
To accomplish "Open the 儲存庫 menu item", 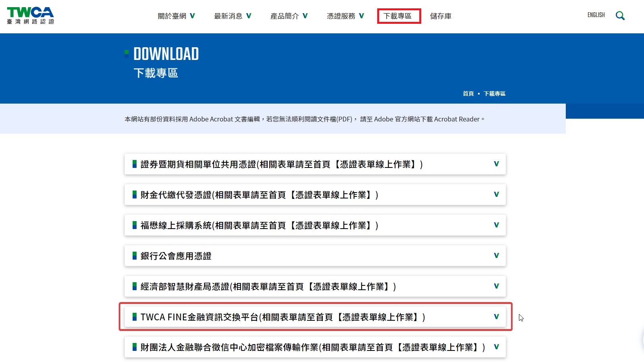I will click(441, 16).
